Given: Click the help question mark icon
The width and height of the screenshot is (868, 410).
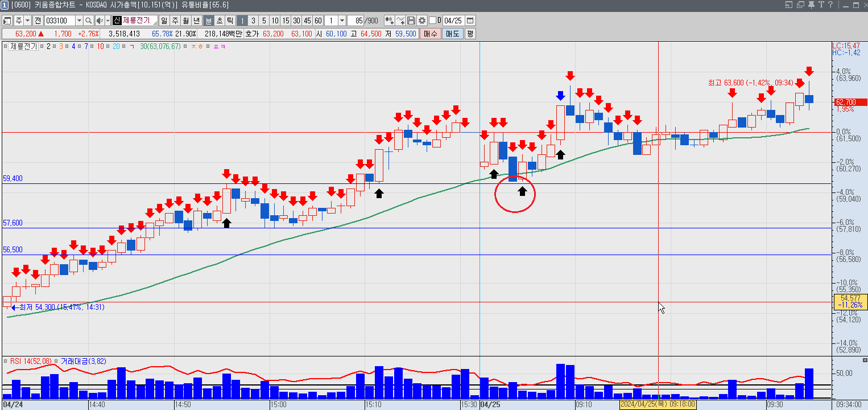Looking at the screenshot, I should click(x=830, y=5).
